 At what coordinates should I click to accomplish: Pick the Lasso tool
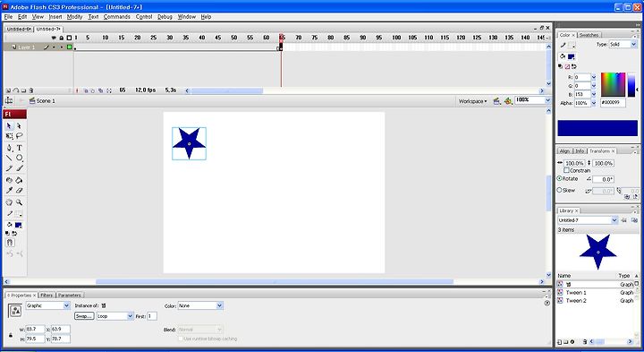tap(19, 136)
